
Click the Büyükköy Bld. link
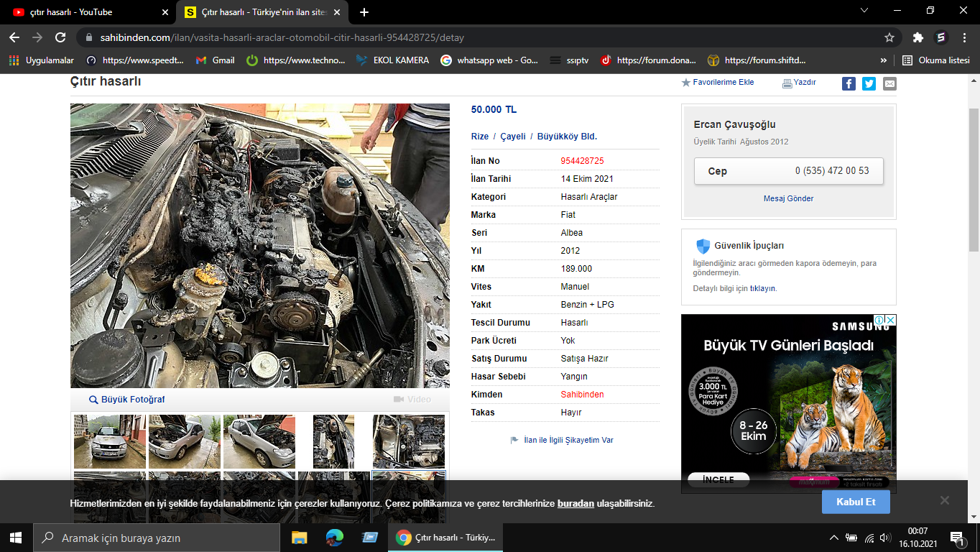point(567,137)
